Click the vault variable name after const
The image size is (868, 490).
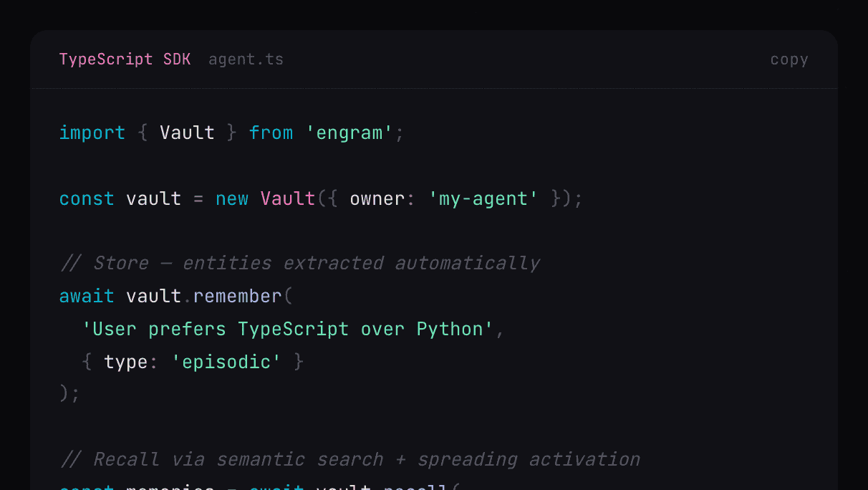[x=153, y=198]
